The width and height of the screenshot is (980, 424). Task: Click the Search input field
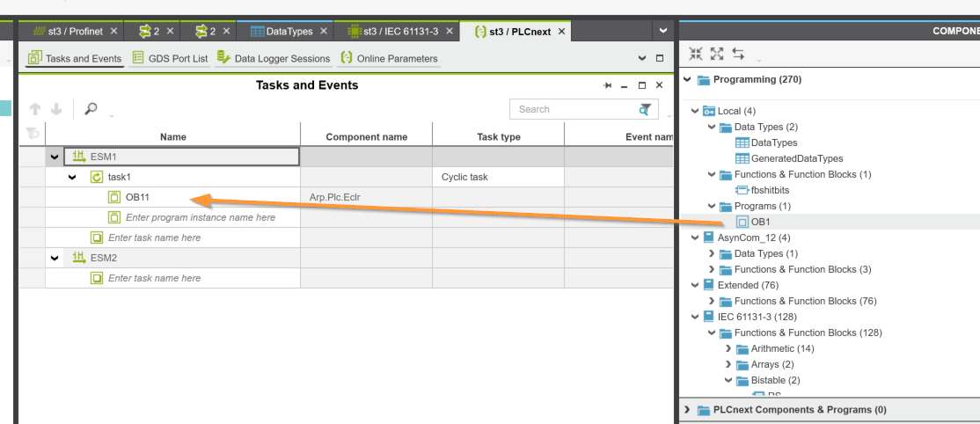coord(572,109)
